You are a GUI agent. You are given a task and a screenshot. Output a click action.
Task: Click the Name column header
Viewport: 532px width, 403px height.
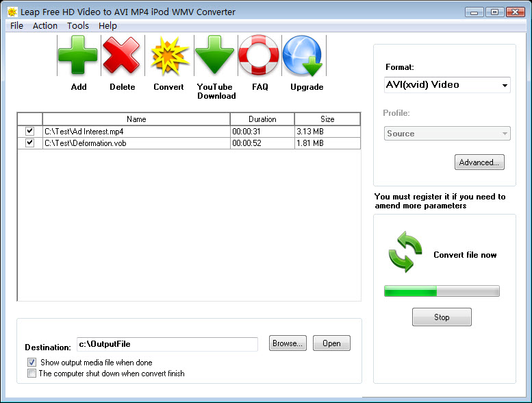(x=136, y=119)
